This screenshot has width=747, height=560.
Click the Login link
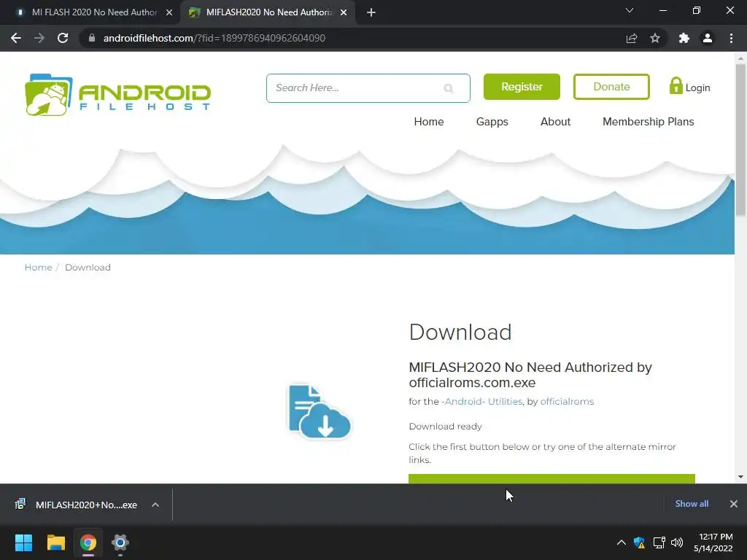(x=697, y=87)
